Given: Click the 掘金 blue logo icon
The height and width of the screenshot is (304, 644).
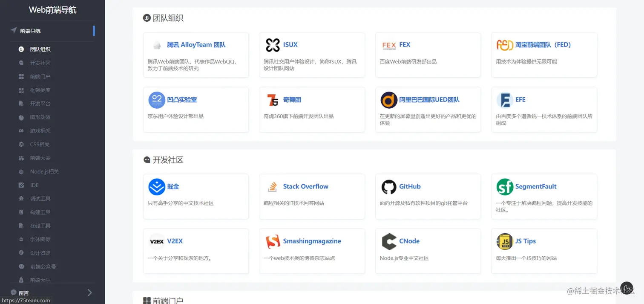Looking at the screenshot, I should pyautogui.click(x=157, y=187).
